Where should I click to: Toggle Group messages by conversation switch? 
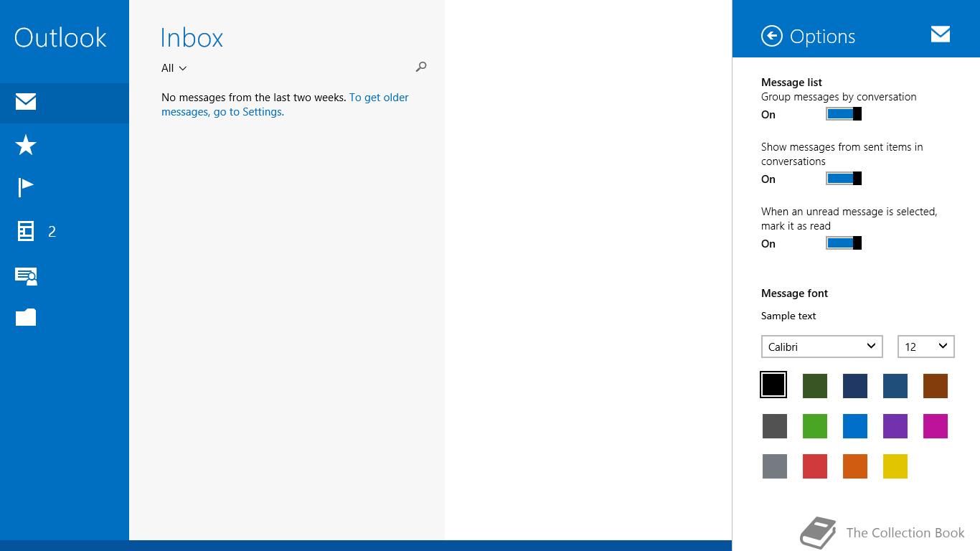tap(844, 114)
